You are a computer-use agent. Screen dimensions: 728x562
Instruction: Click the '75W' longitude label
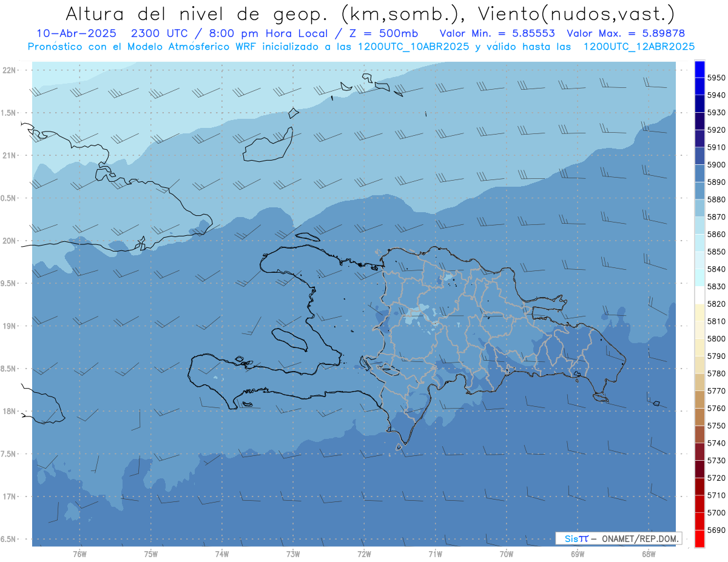coord(151,554)
